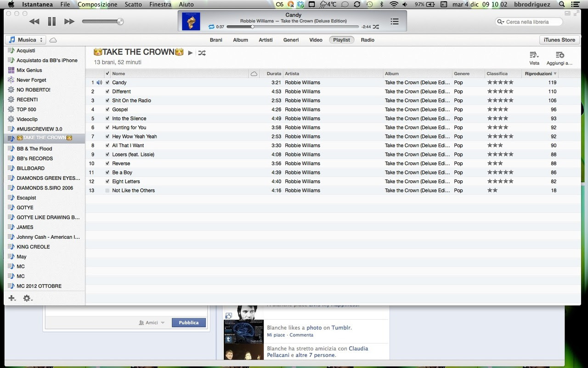Open the Vista view options
Image resolution: width=588 pixels, height=368 pixels.
(534, 58)
